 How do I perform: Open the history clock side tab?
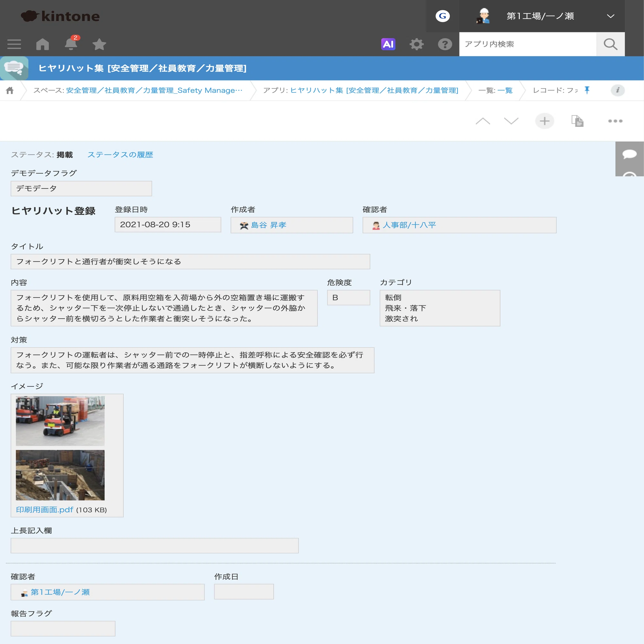point(629,173)
